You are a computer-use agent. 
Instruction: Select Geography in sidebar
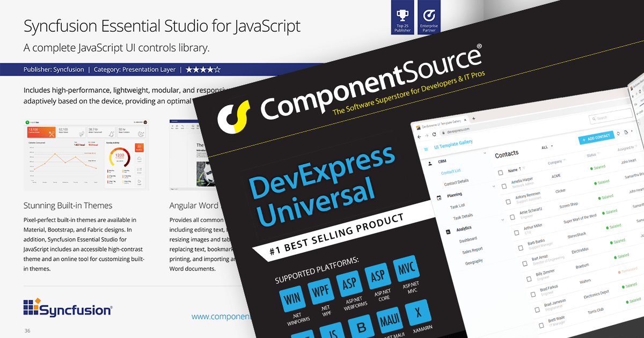pos(474,262)
